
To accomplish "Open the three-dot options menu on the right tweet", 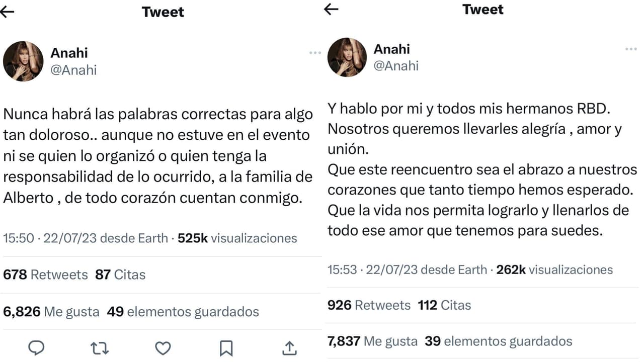I will pos(630,49).
